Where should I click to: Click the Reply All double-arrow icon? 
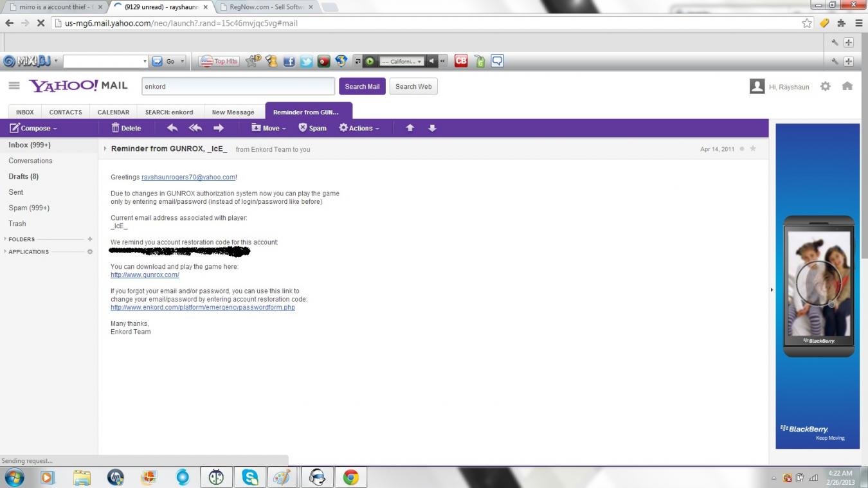point(195,128)
